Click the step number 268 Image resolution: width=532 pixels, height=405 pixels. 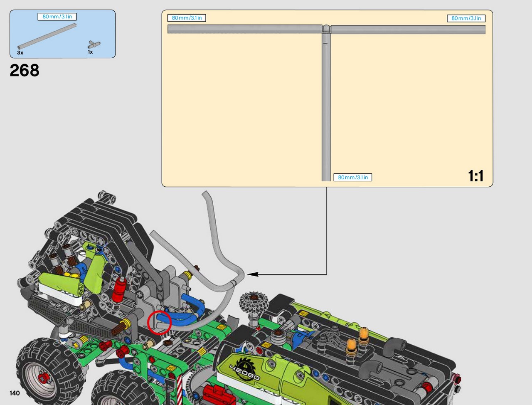pyautogui.click(x=25, y=70)
